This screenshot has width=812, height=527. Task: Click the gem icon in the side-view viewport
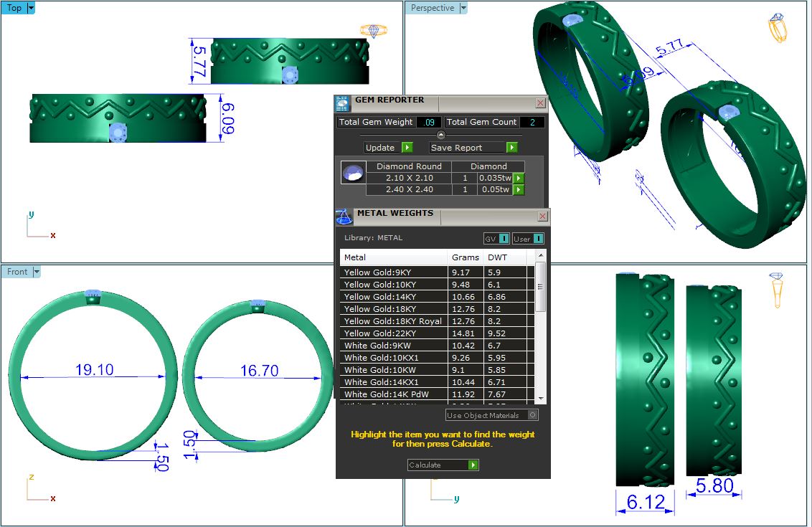[776, 290]
